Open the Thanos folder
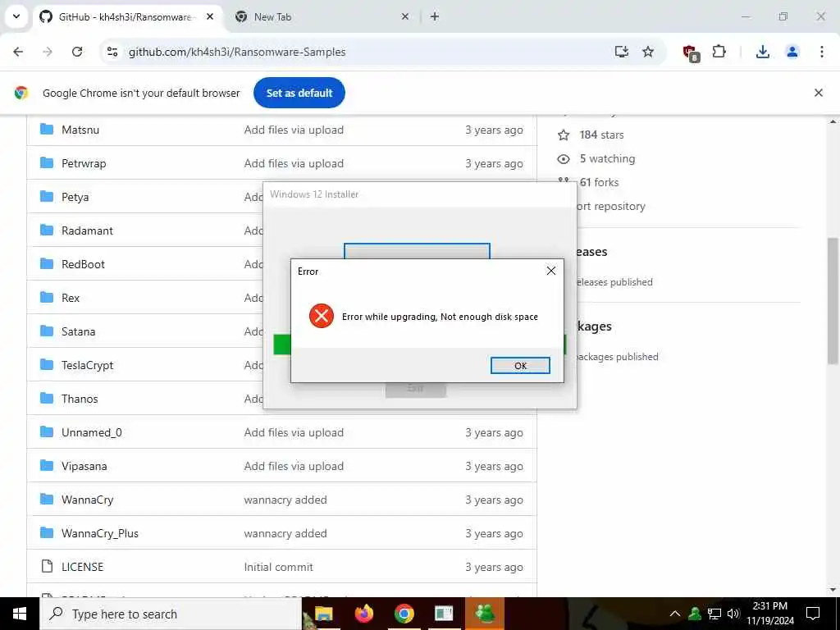Screen dimensions: 840x630 80,399
